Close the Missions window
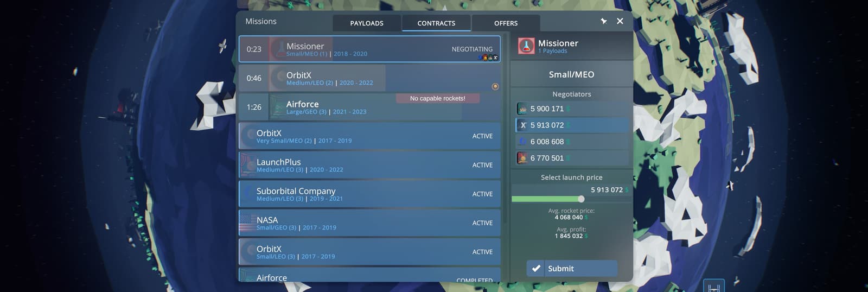868x292 pixels. click(x=620, y=21)
